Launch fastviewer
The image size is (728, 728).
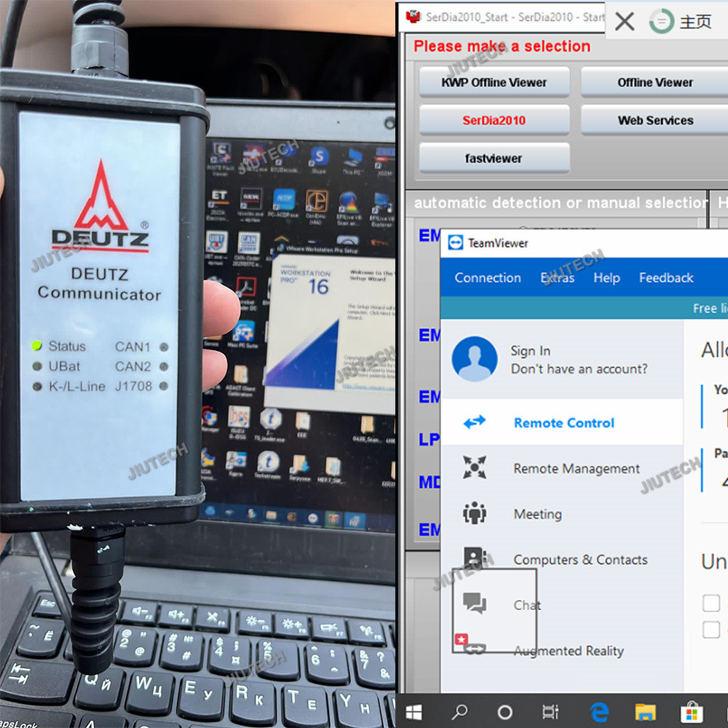point(494,158)
